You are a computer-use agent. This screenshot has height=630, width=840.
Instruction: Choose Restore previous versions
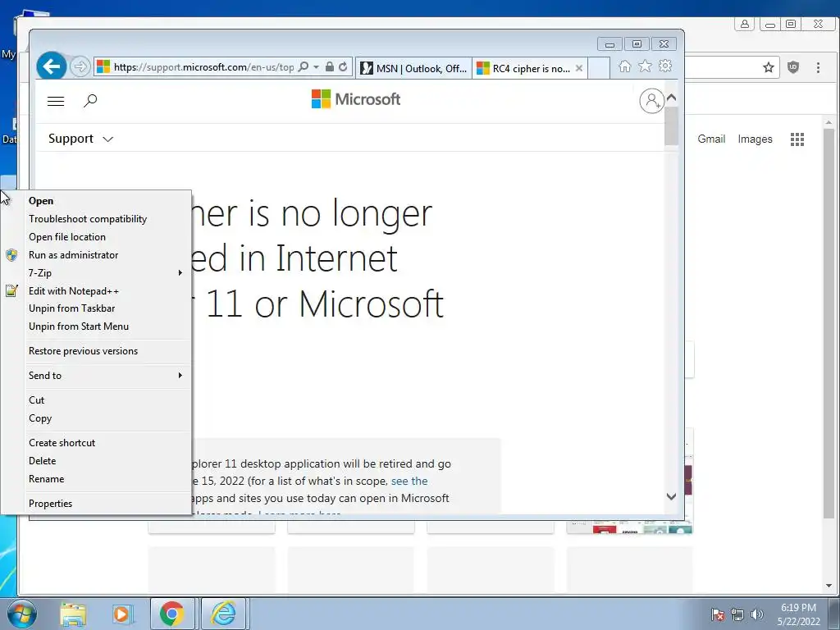click(97, 351)
